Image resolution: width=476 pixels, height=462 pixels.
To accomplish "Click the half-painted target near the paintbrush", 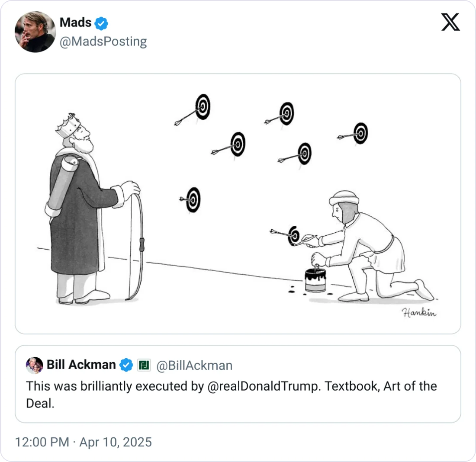I will pyautogui.click(x=294, y=235).
